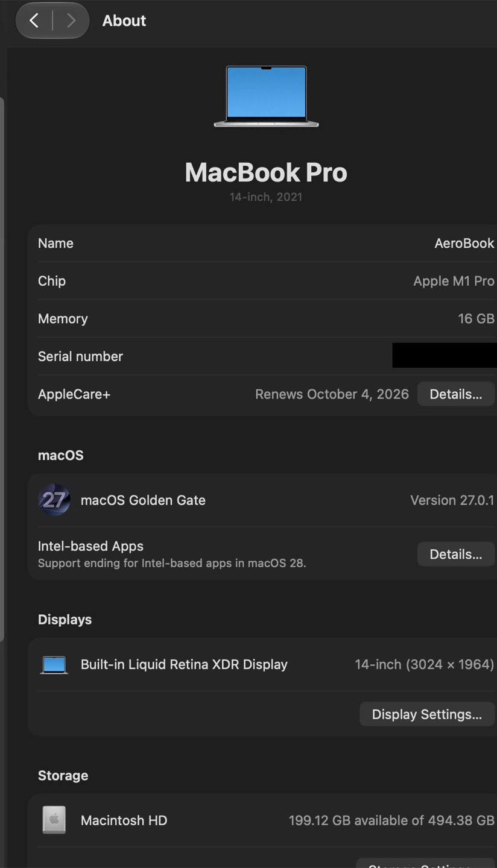Viewport: 497px width, 868px height.
Task: Click the Macintosh HD drive icon
Action: (x=54, y=820)
